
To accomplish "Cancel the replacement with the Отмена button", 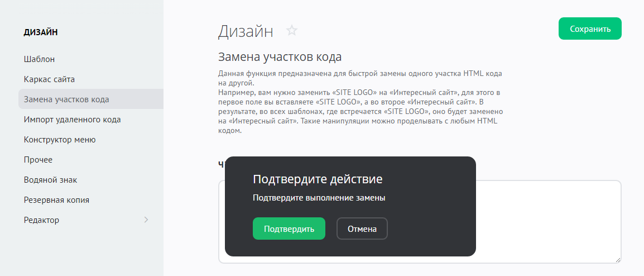I will click(362, 229).
